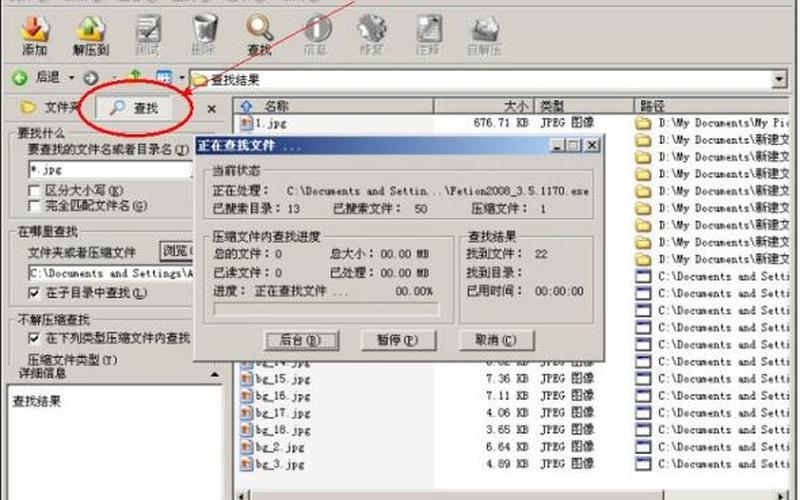Click the file icon of bg_2.jpg
Viewport: 800px width, 500px height.
[246, 447]
